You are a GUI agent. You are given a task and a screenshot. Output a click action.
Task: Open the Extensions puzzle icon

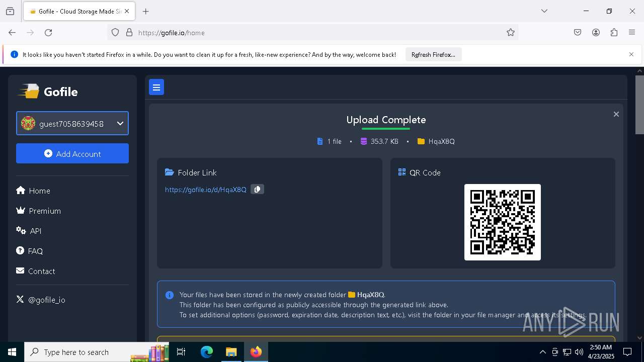coord(614,33)
